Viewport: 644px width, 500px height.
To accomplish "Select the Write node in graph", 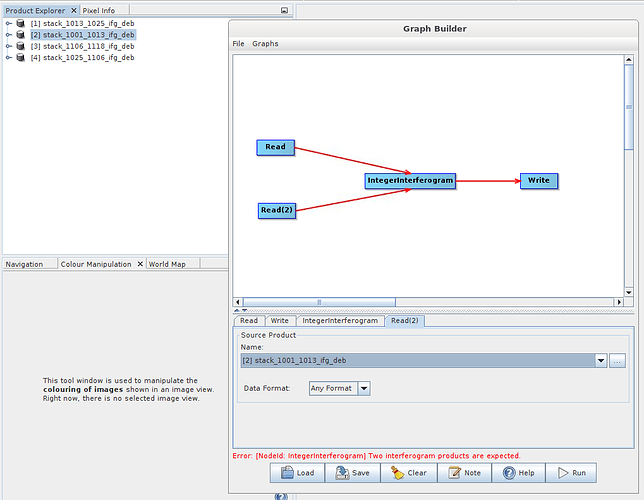I will pos(539,181).
